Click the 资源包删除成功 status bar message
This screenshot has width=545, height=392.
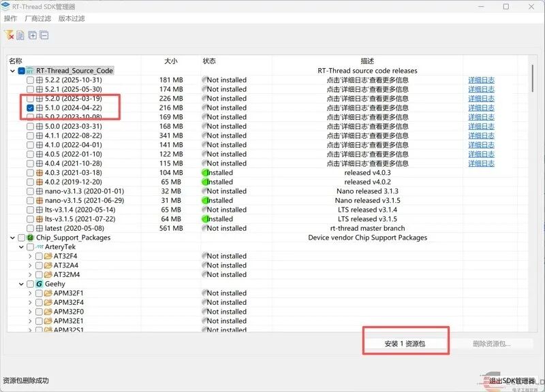tap(26, 380)
